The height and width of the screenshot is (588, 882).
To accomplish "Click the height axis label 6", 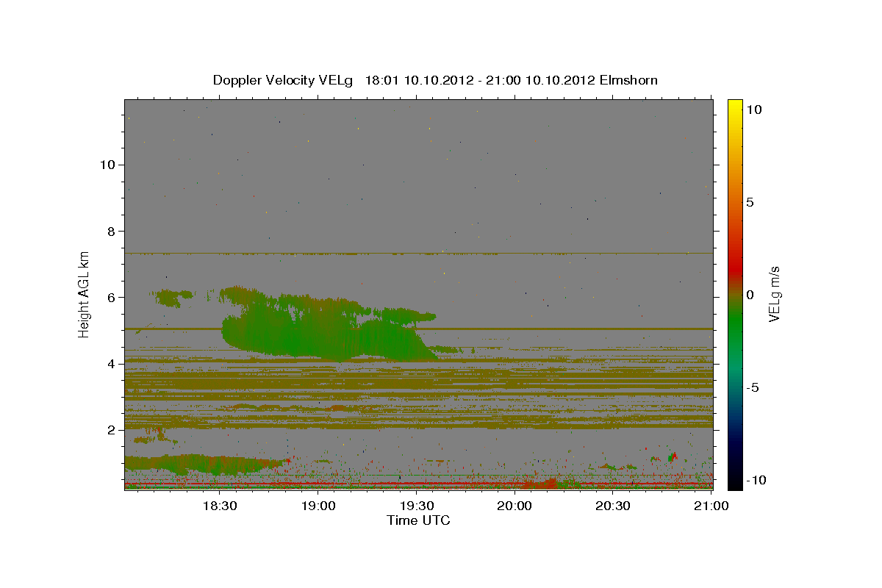I will 110,297.
